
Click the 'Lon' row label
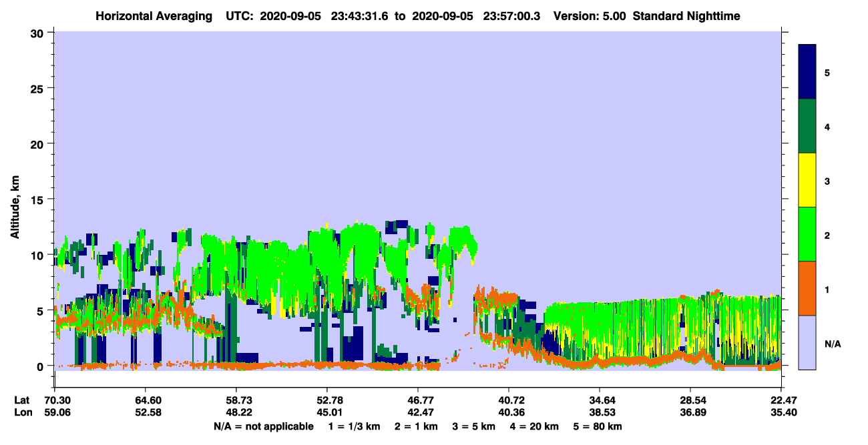click(x=22, y=412)
